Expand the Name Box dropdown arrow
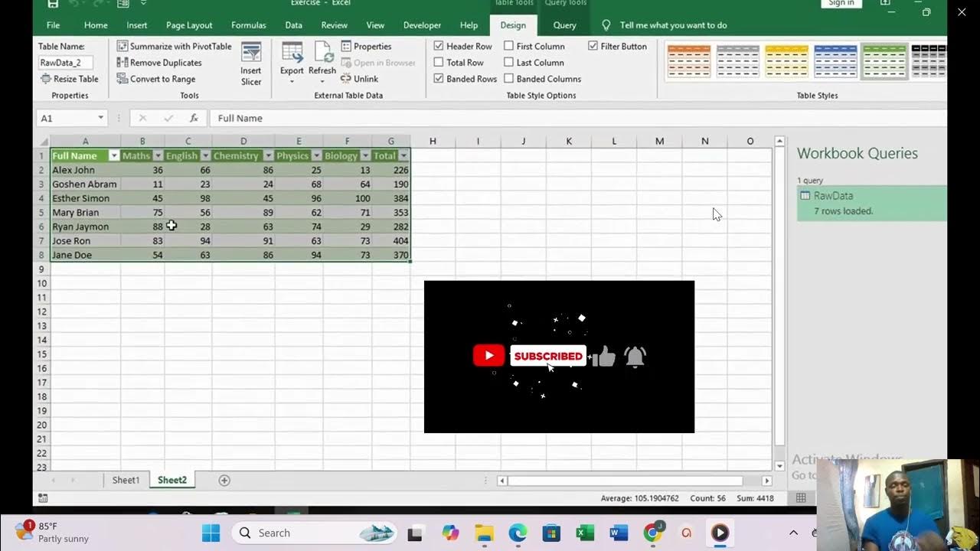This screenshot has height=551, width=980. click(100, 118)
